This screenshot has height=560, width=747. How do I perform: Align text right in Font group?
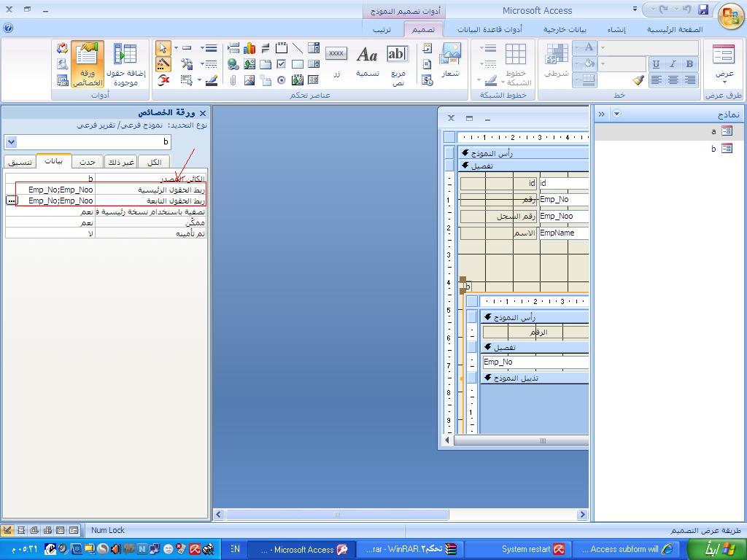pyautogui.click(x=689, y=80)
